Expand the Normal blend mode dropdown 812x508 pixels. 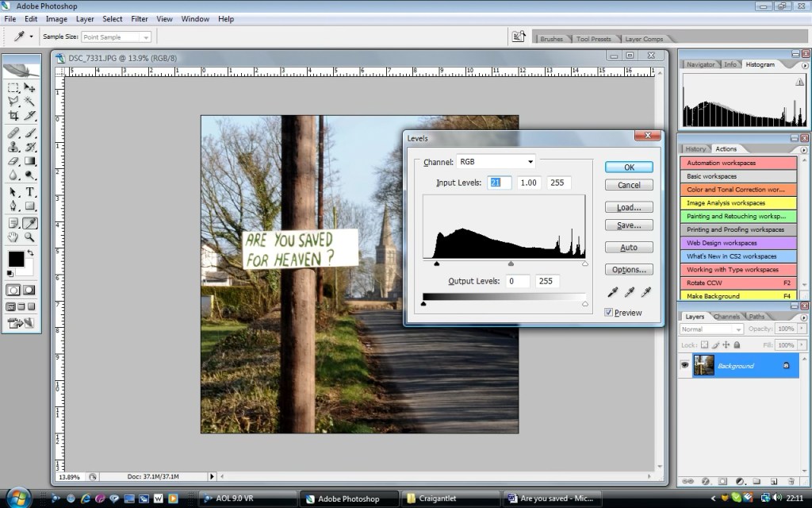710,329
